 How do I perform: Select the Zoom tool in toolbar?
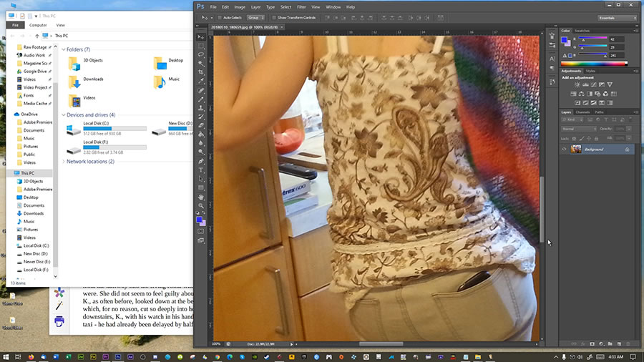point(201,206)
